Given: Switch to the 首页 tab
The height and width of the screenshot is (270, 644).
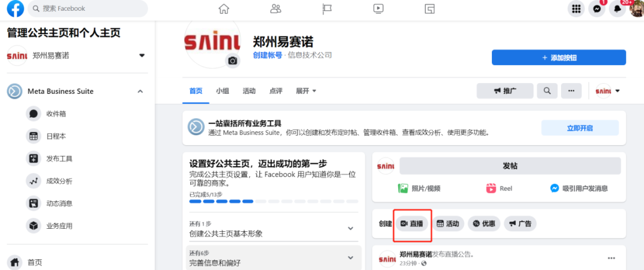Looking at the screenshot, I should [x=196, y=91].
